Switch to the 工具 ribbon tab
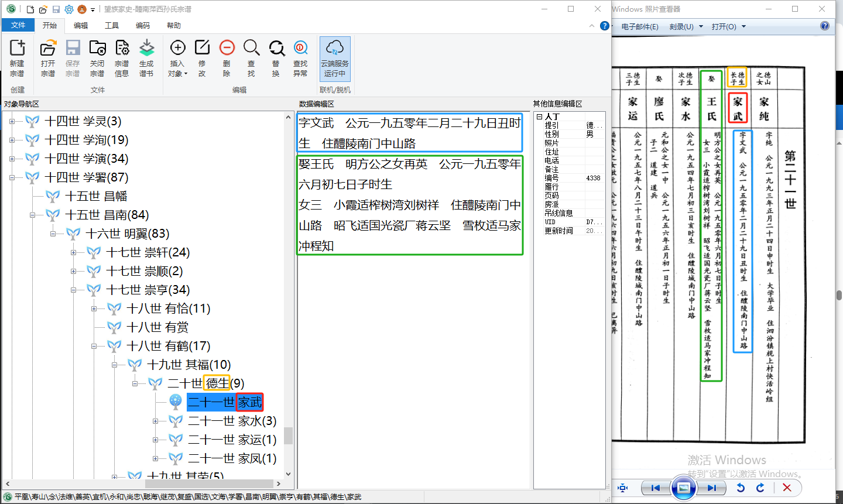 [112, 25]
